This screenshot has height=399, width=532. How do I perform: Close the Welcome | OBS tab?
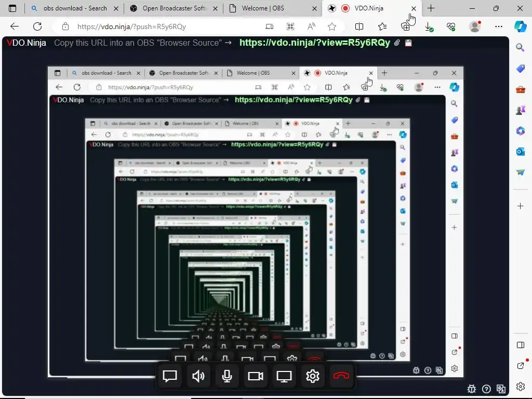click(x=314, y=8)
